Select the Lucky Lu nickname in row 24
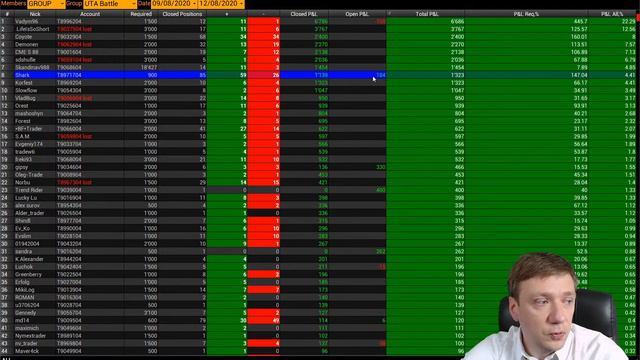Image resolution: width=640 pixels, height=360 pixels. point(26,198)
